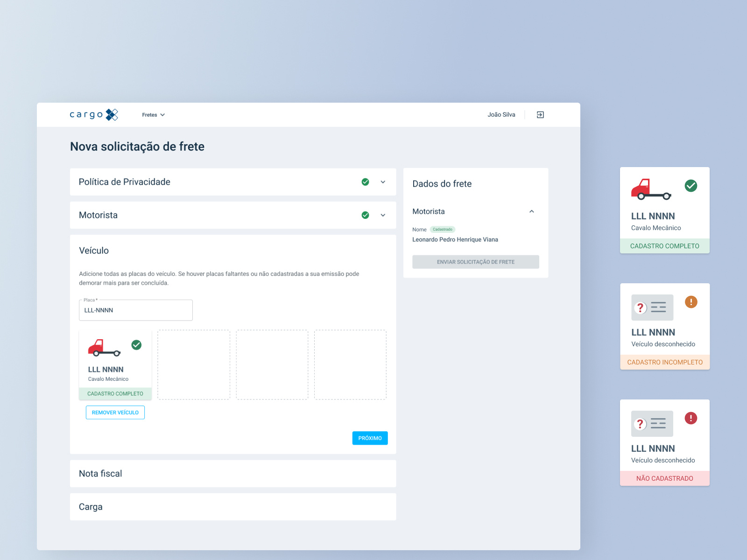This screenshot has height=560, width=747.
Task: Click the green checkmark on Política de Privacidade
Action: pos(365,182)
